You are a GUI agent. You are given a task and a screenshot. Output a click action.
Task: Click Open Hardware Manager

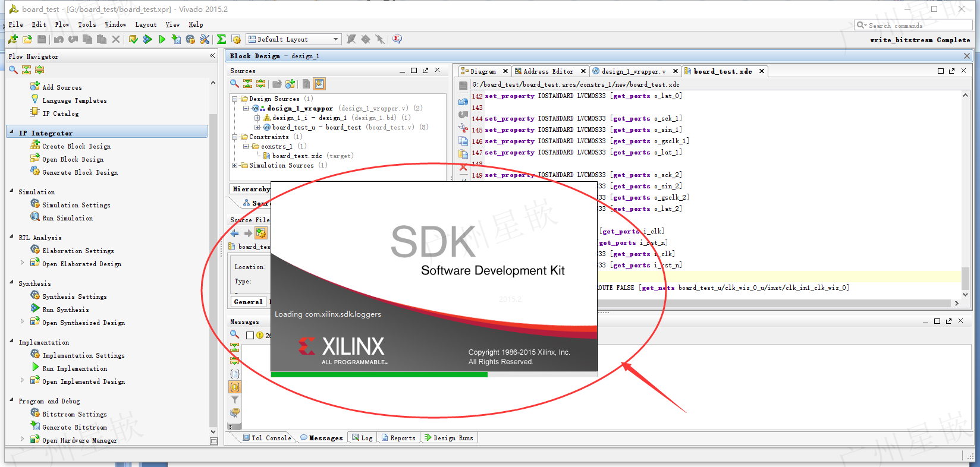(80, 440)
